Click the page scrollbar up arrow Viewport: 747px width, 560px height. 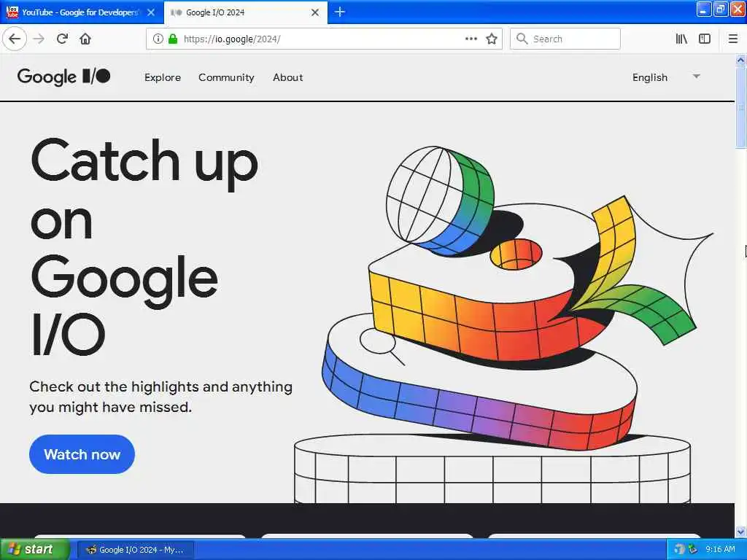coord(740,60)
